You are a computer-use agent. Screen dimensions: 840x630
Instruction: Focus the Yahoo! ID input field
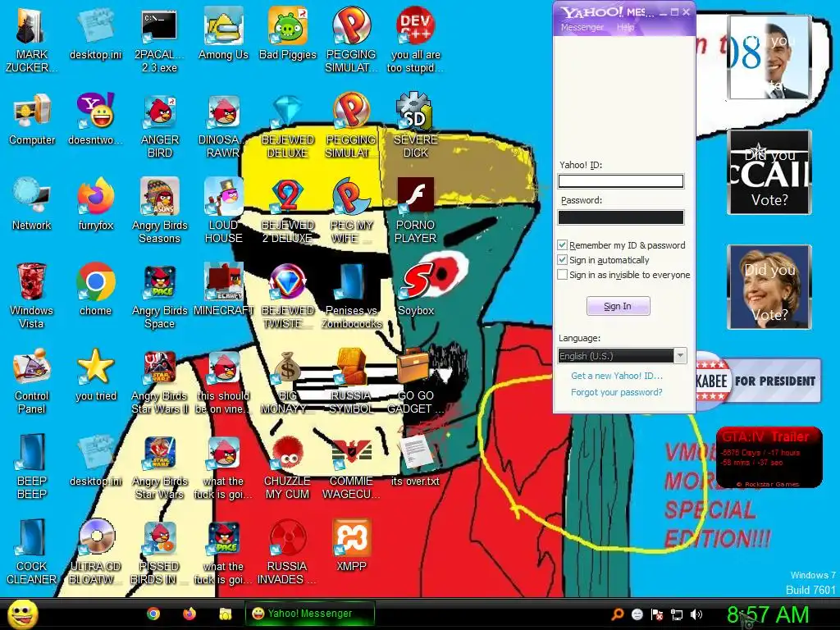coord(621,181)
